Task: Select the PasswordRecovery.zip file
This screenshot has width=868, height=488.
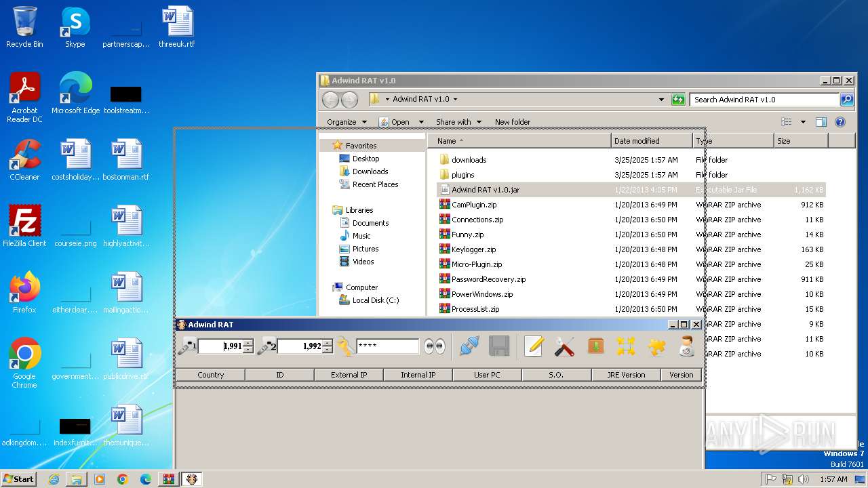Action: point(488,279)
